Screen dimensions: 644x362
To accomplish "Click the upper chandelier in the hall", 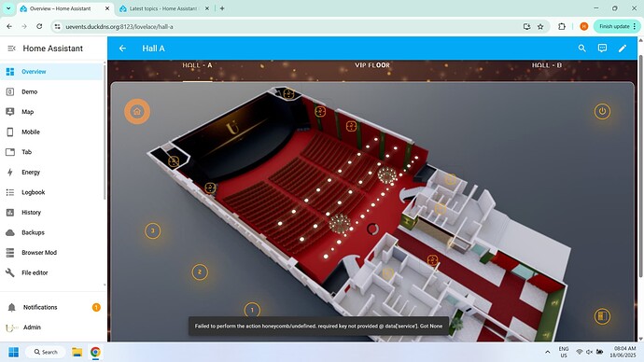I will click(x=387, y=175).
